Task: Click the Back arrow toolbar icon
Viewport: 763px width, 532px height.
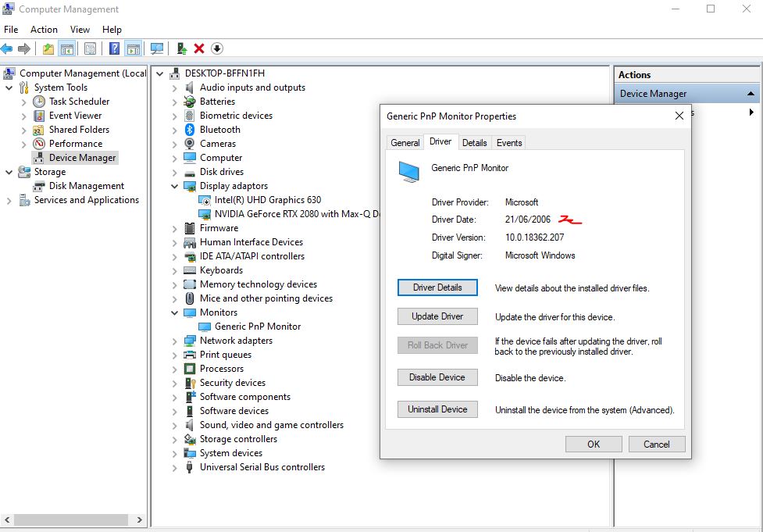Action: 7,48
